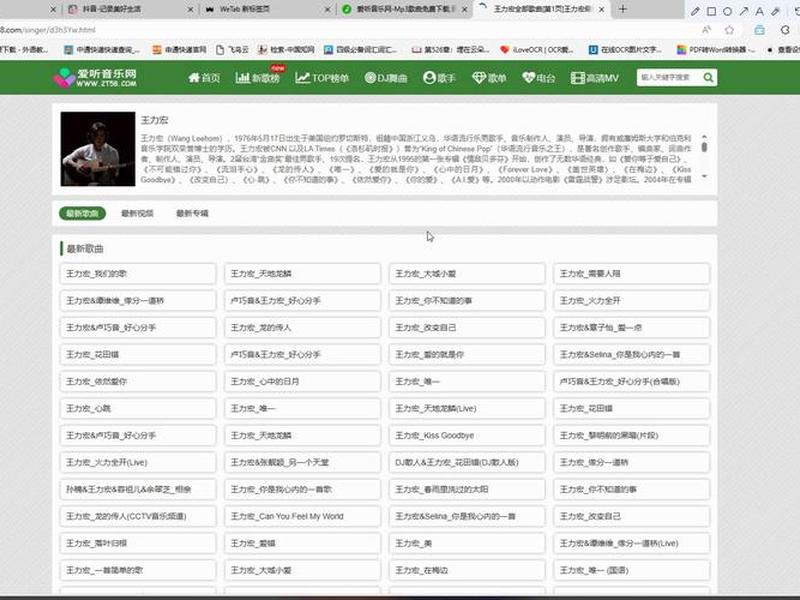800x600 pixels.
Task: Click bio scroll up arrow
Action: point(704,136)
